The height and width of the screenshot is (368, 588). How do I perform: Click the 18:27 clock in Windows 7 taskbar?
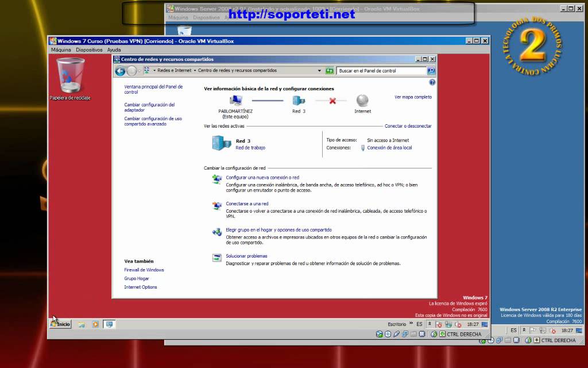tap(473, 324)
